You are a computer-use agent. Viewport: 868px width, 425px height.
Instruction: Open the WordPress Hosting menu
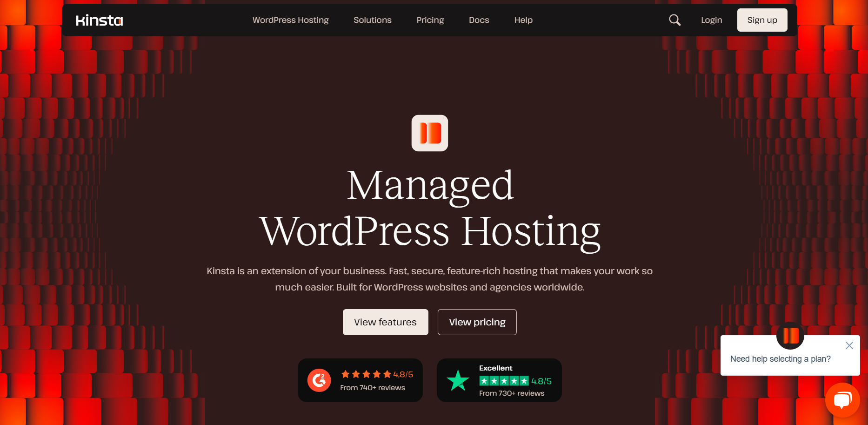(291, 20)
